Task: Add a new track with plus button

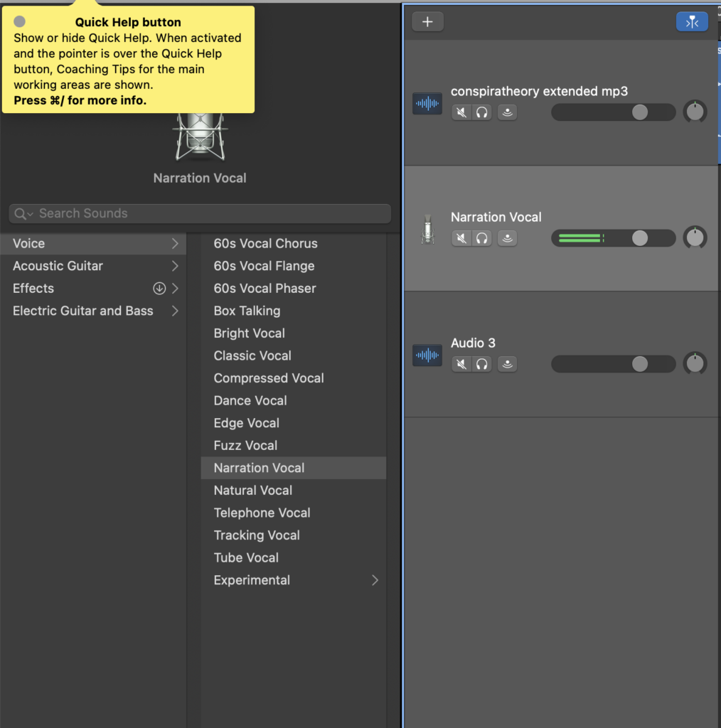Action: pyautogui.click(x=427, y=22)
